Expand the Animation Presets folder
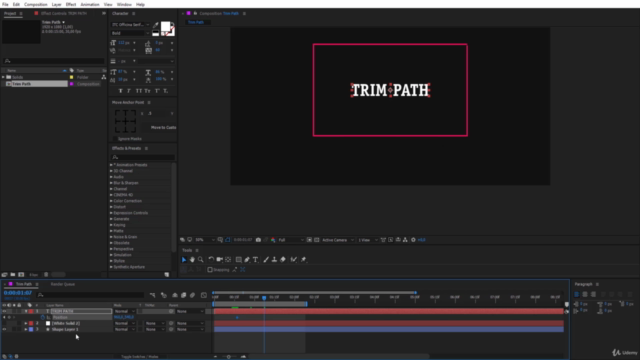Screen dimensions: 640x360 pyautogui.click(x=111, y=165)
